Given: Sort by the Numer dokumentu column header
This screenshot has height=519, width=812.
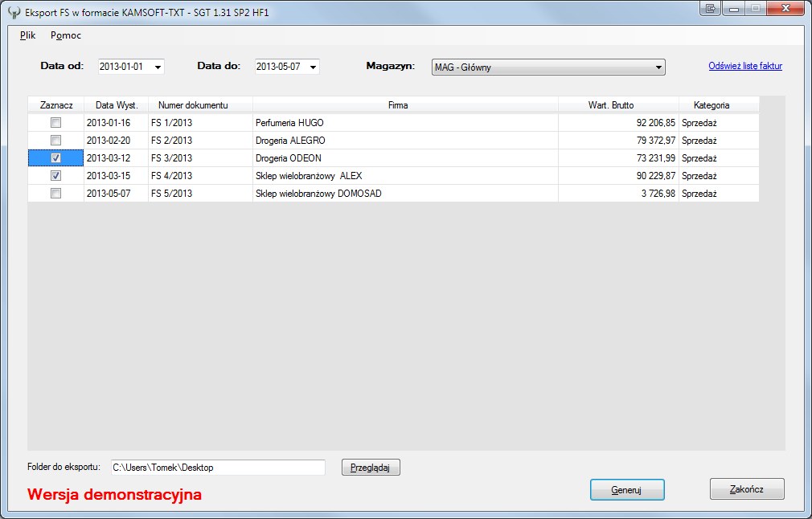Looking at the screenshot, I should [x=200, y=104].
